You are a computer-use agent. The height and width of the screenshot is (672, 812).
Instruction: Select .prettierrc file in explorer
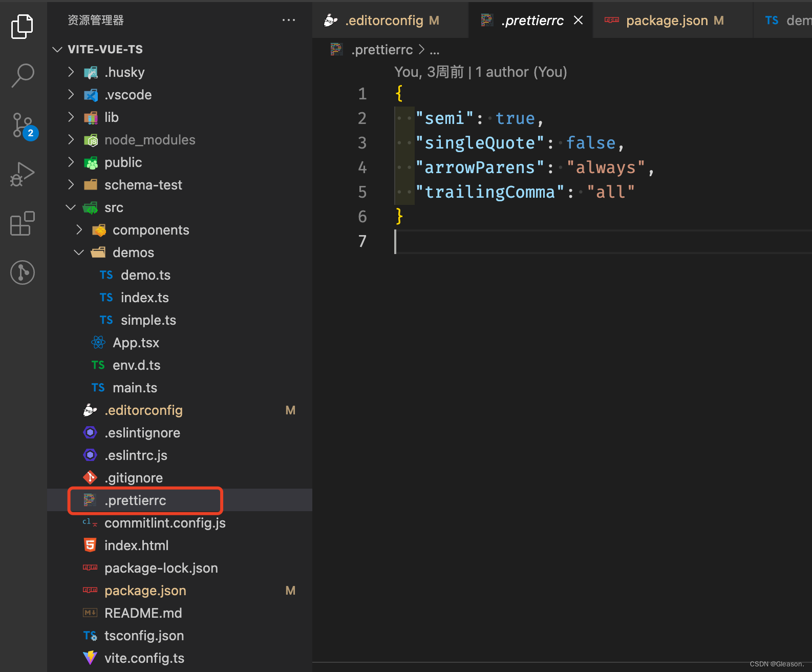point(180,500)
